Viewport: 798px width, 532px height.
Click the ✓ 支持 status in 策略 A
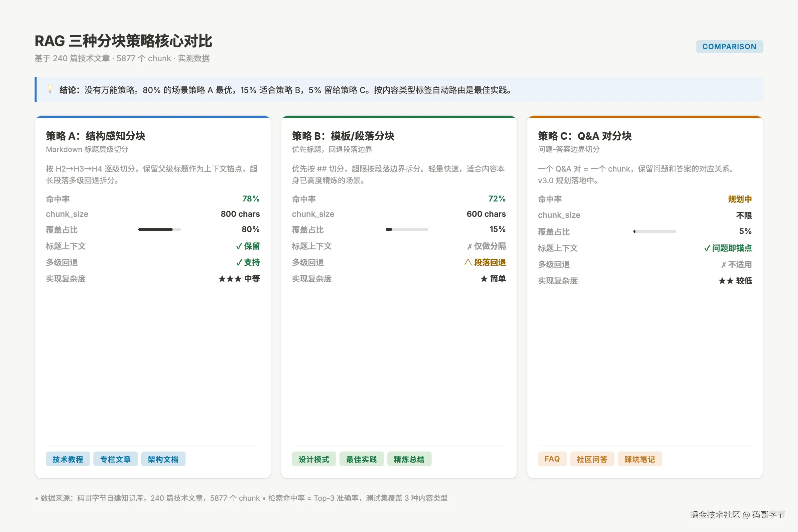click(248, 262)
